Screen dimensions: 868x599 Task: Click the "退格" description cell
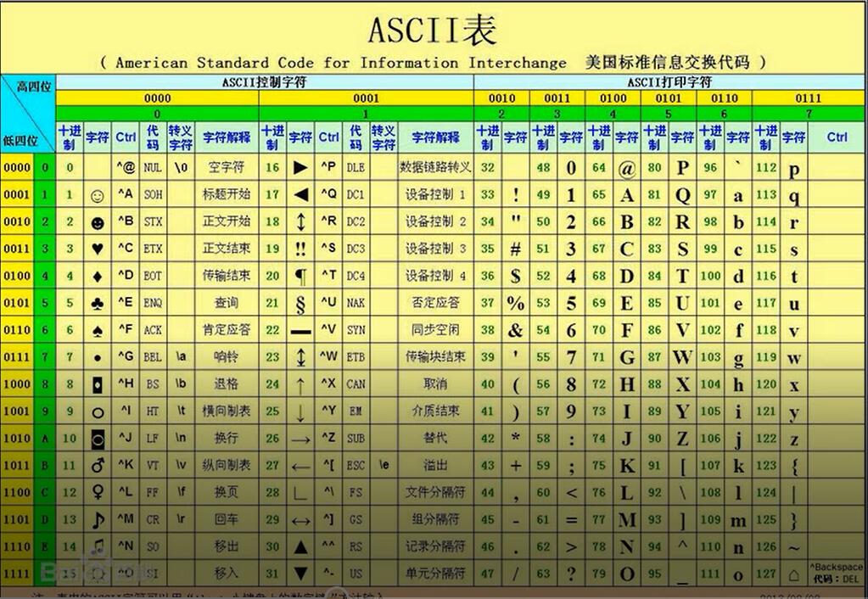pyautogui.click(x=227, y=383)
